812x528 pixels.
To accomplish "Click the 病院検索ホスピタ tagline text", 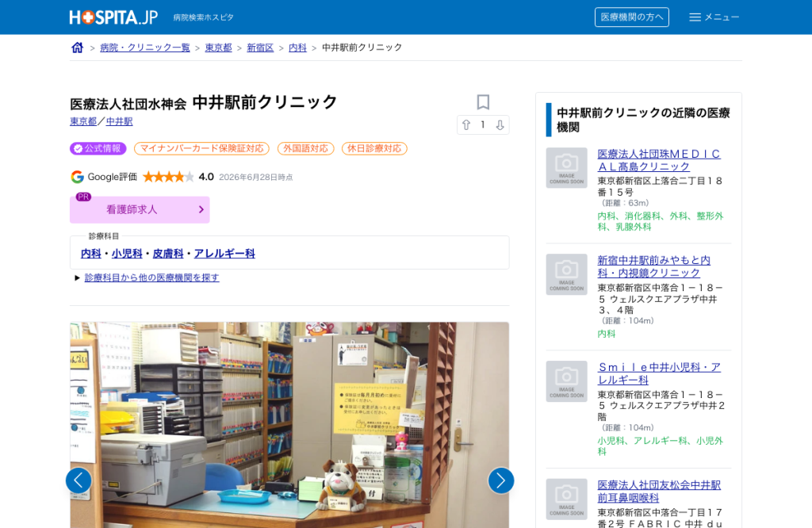I will (x=204, y=17).
